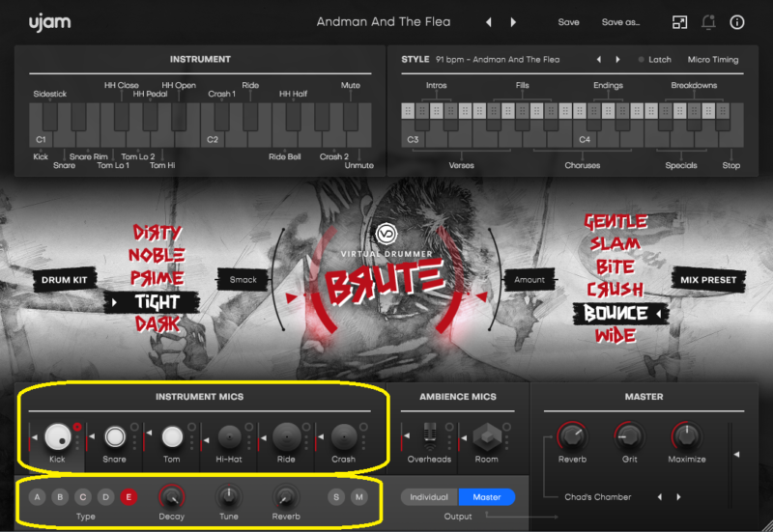Switch output to Individual
Screen dimensions: 773x532
(429, 497)
